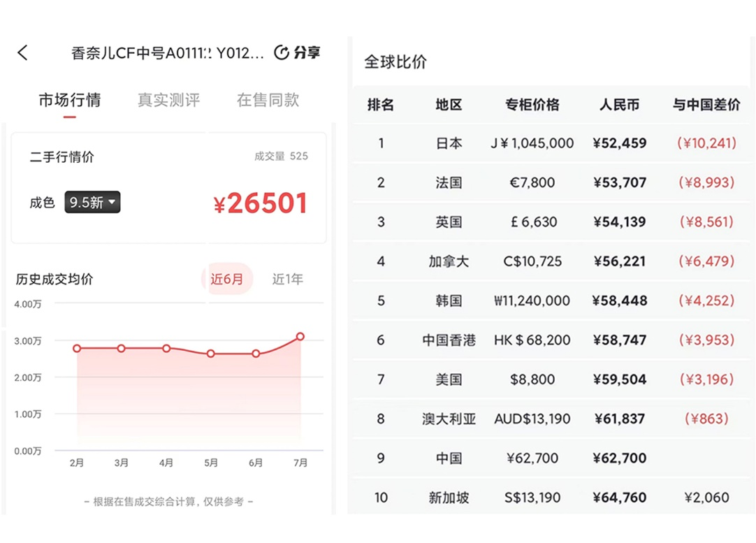This screenshot has height=543, width=756.
Task: Select the 近1年 time range
Action: click(x=288, y=279)
